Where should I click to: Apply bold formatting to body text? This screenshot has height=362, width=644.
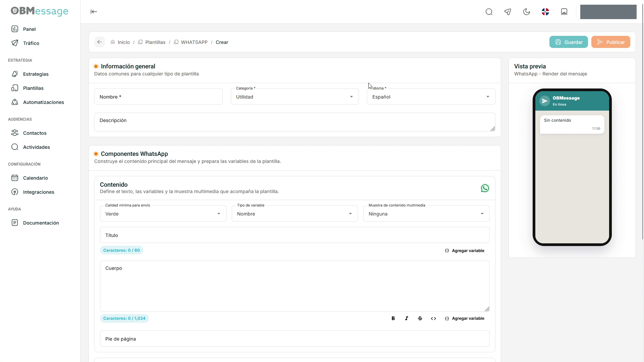click(393, 318)
